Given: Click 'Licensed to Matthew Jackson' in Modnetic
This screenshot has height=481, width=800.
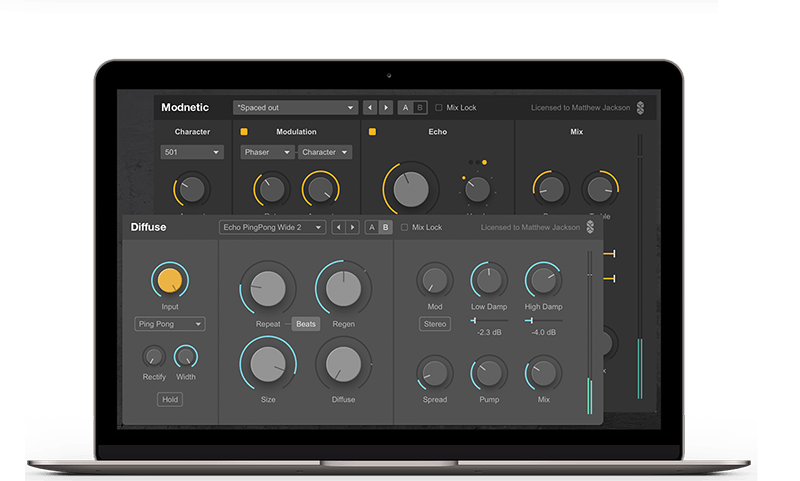Looking at the screenshot, I should 581,108.
